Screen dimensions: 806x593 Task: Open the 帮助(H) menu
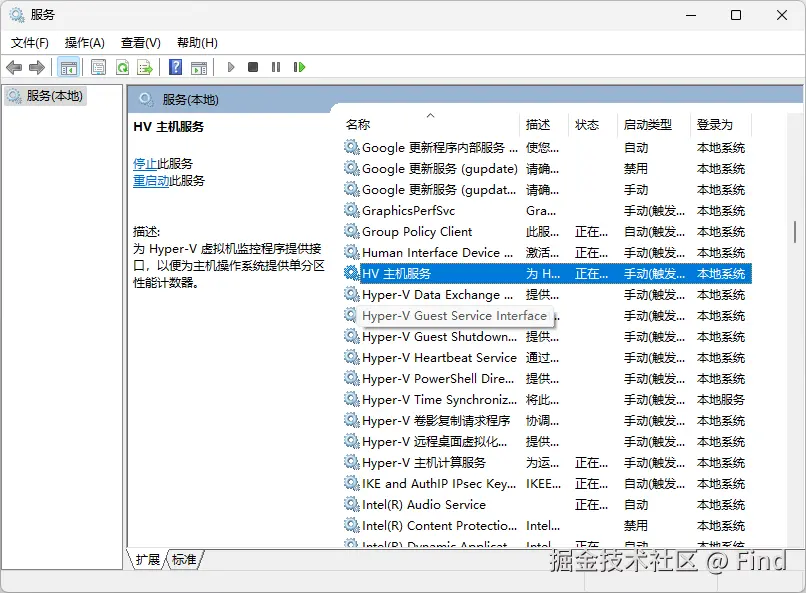click(197, 43)
